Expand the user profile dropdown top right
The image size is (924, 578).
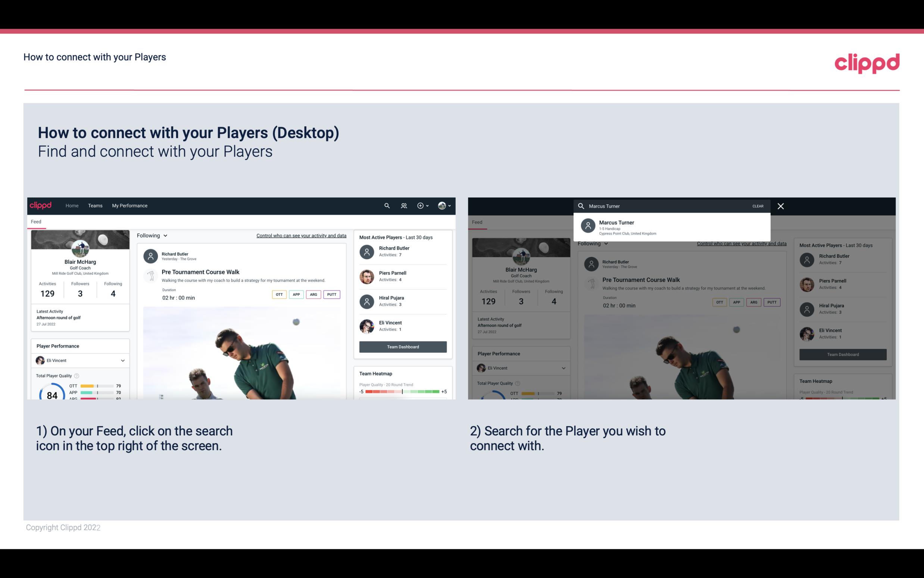click(444, 206)
